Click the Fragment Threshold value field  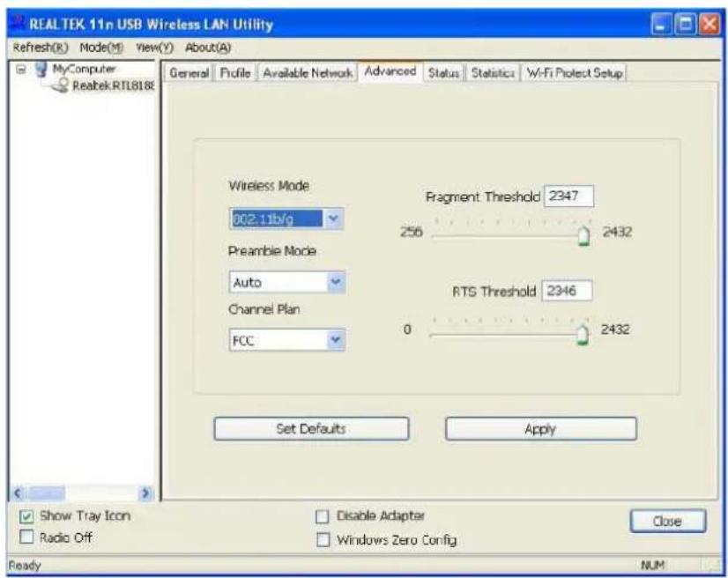point(568,196)
